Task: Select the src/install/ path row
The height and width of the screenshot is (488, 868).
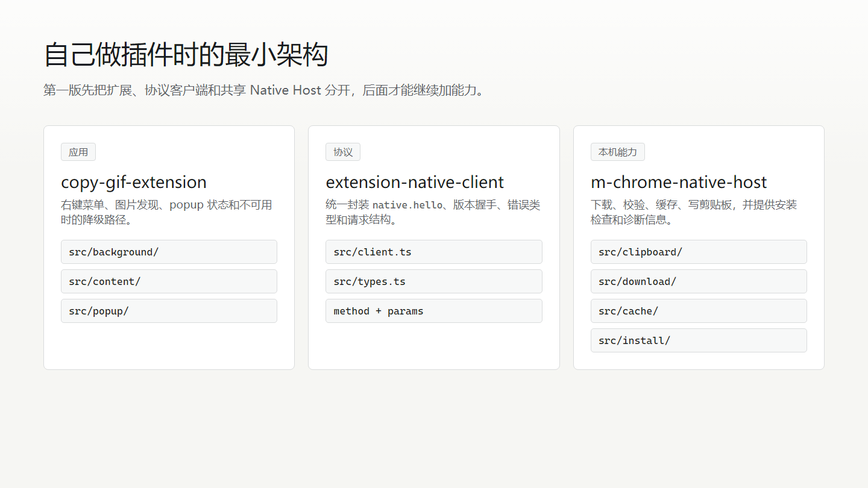Action: point(699,340)
